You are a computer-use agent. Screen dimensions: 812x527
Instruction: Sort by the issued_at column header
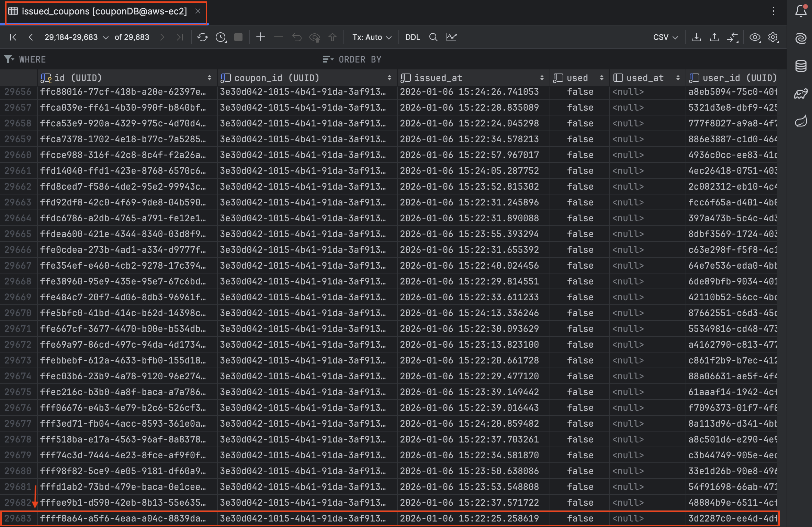coord(438,78)
